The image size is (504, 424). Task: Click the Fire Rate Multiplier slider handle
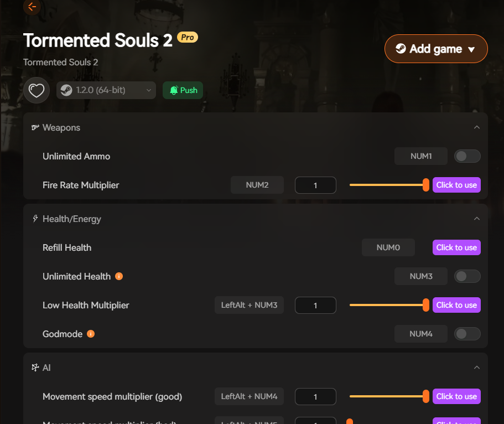point(425,185)
